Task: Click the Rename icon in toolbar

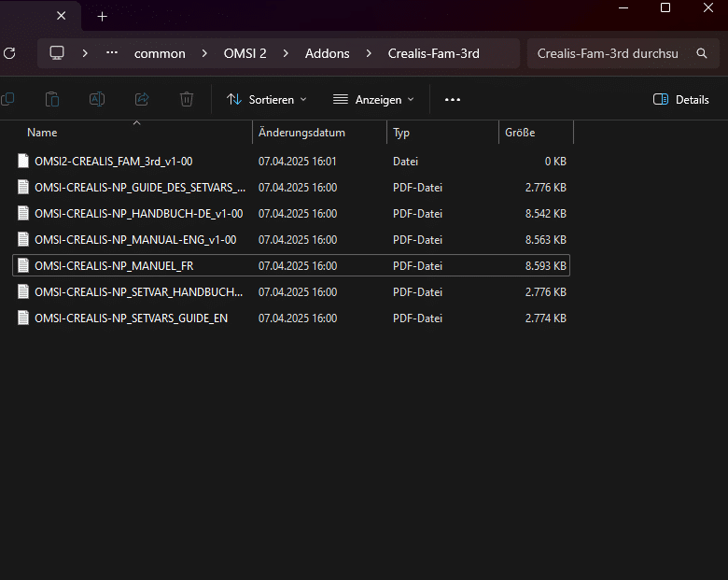Action: 97,99
